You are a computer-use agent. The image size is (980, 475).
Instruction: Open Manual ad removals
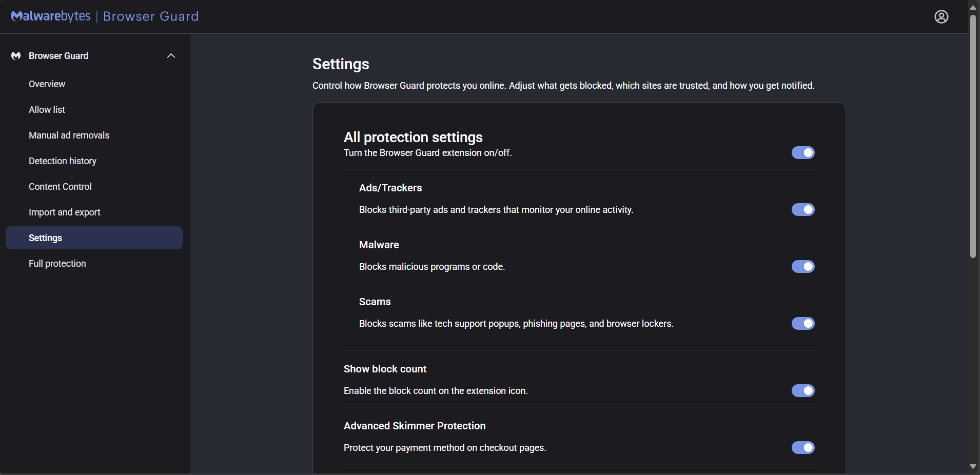(x=69, y=135)
